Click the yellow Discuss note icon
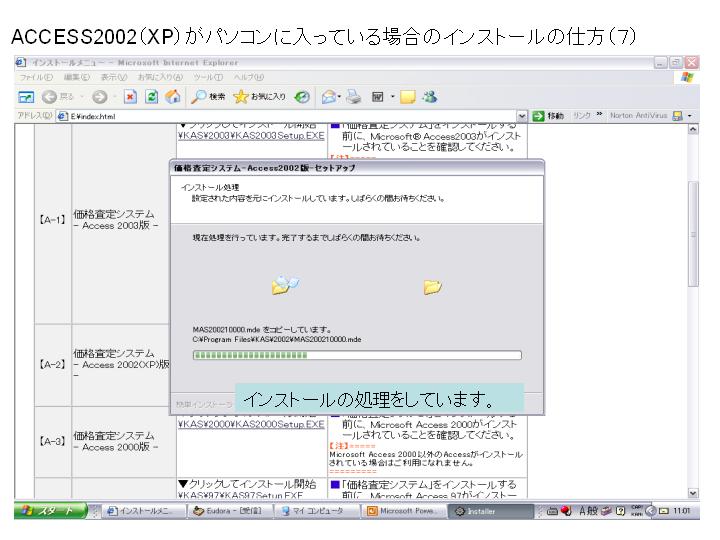720x540 pixels. pos(407,97)
